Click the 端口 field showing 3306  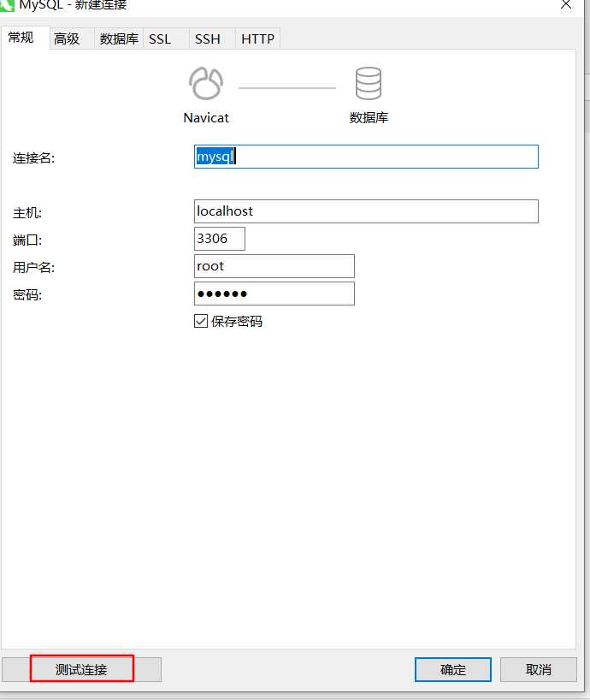(x=220, y=239)
